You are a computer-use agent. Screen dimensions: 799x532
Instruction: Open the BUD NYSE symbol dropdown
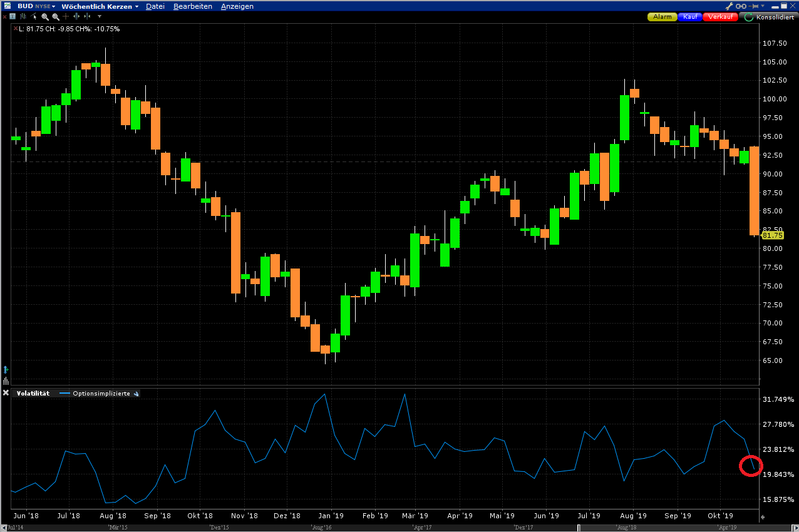pyautogui.click(x=37, y=6)
